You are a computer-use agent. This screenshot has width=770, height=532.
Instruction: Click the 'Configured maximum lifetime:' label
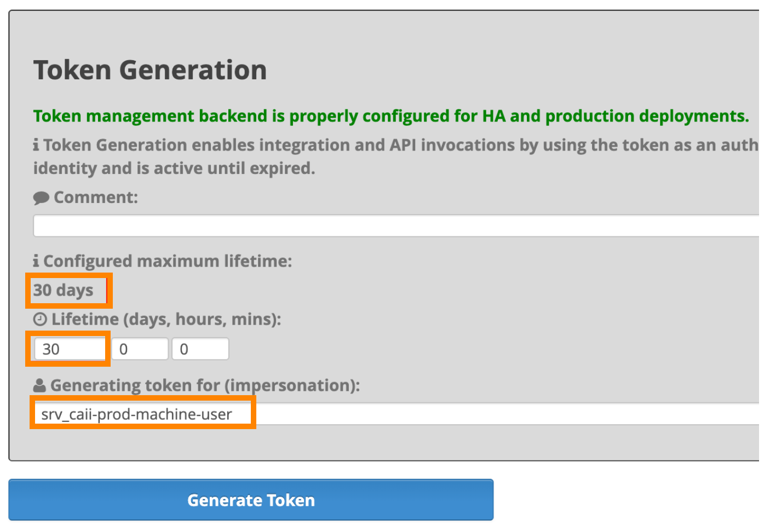(168, 261)
